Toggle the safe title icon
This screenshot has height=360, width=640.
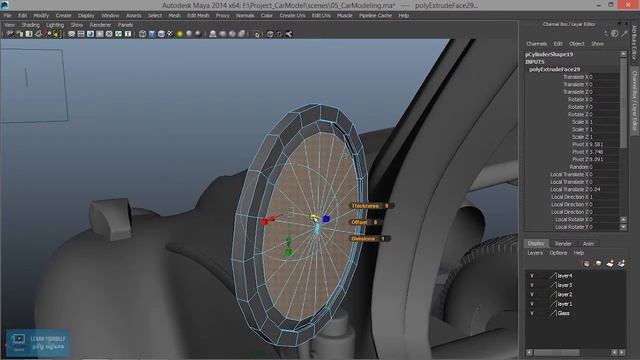(128, 34)
